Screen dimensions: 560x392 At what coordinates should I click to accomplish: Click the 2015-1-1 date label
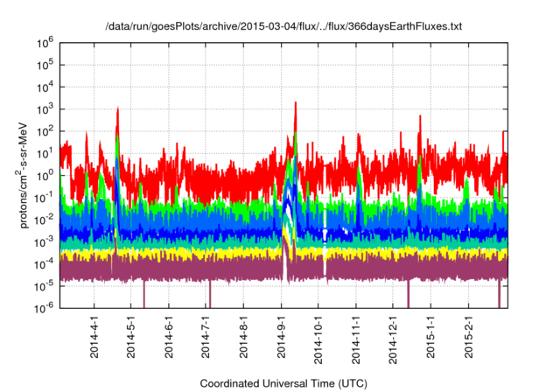pyautogui.click(x=430, y=337)
